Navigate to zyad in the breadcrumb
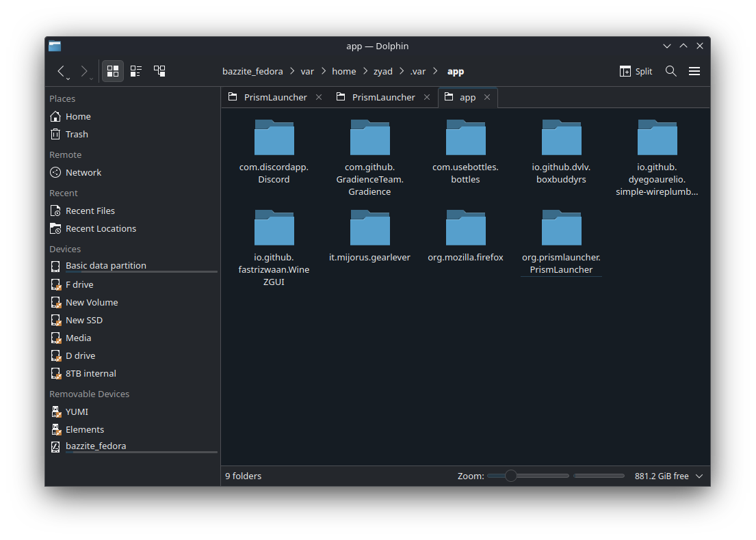 [383, 71]
